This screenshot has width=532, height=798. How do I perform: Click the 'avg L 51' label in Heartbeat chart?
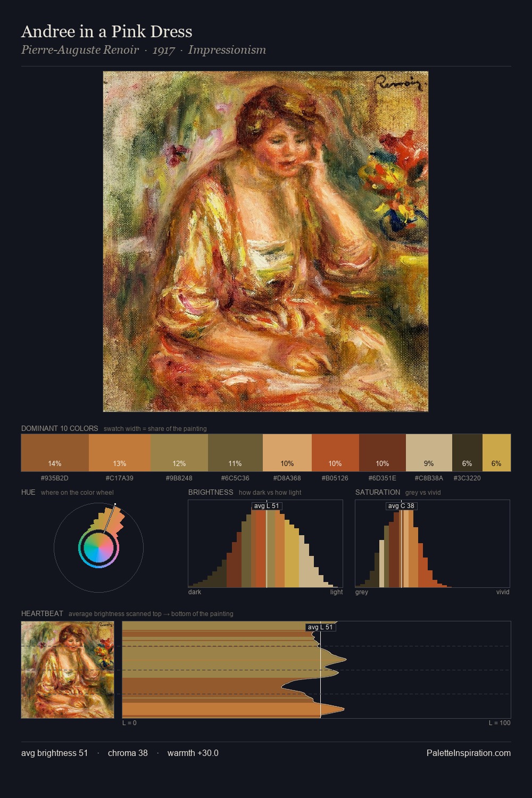tap(320, 627)
